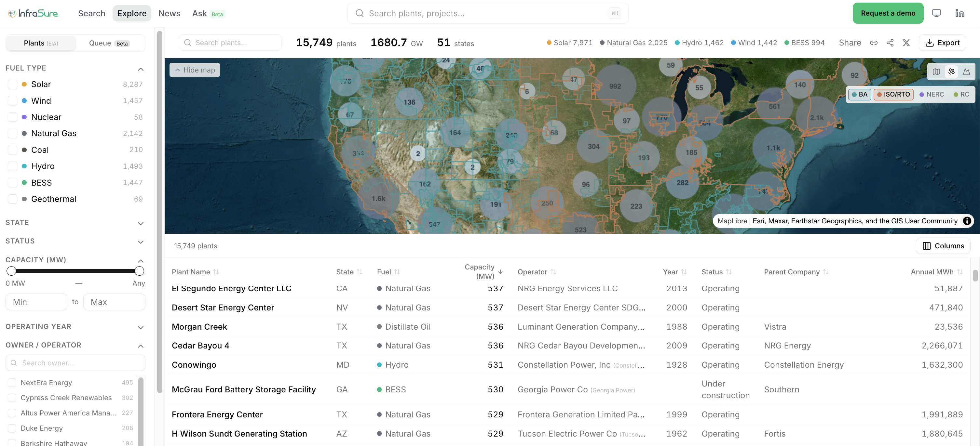Open the Explore nav item
Screen dimensions: 980x446
click(x=132, y=13)
